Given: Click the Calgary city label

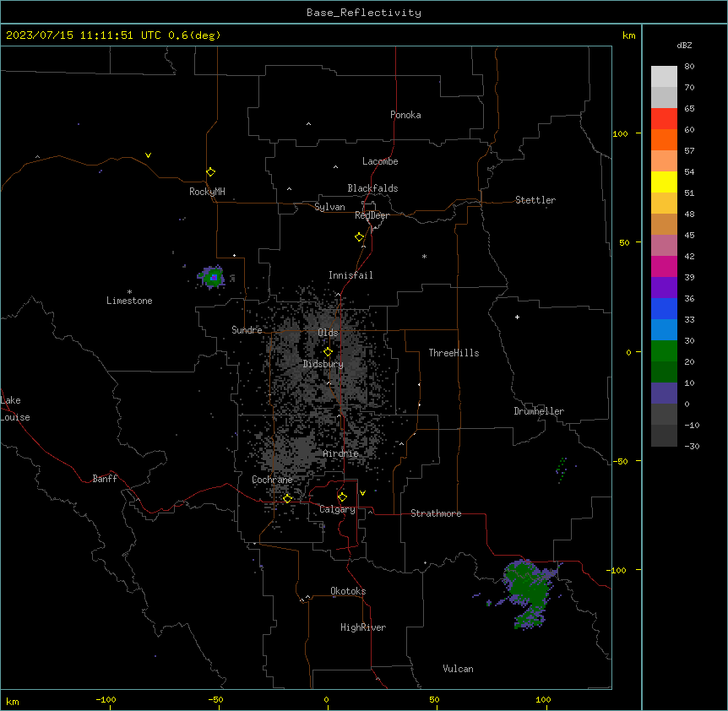Looking at the screenshot, I should (337, 509).
